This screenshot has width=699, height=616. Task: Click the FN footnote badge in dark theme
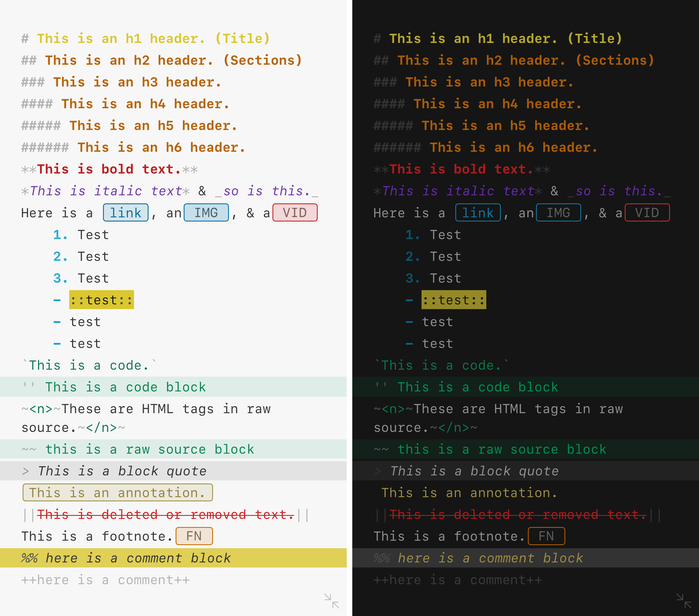[x=547, y=536]
